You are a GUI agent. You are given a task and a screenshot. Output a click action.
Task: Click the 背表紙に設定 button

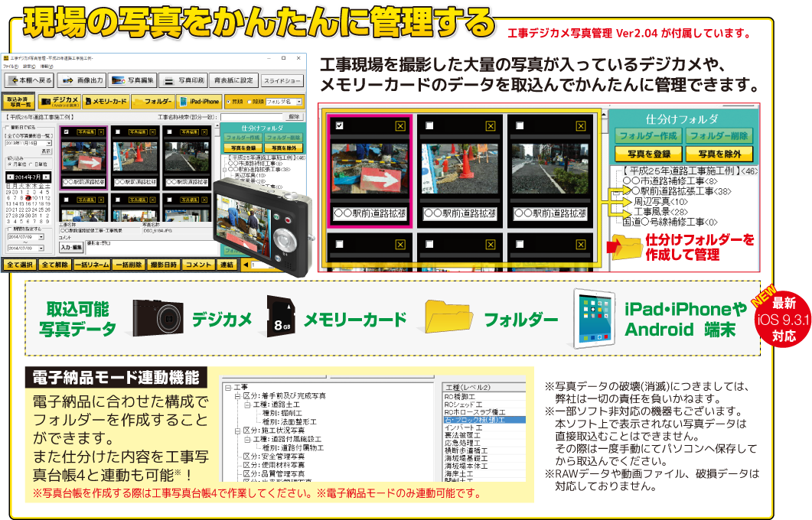click(233, 81)
